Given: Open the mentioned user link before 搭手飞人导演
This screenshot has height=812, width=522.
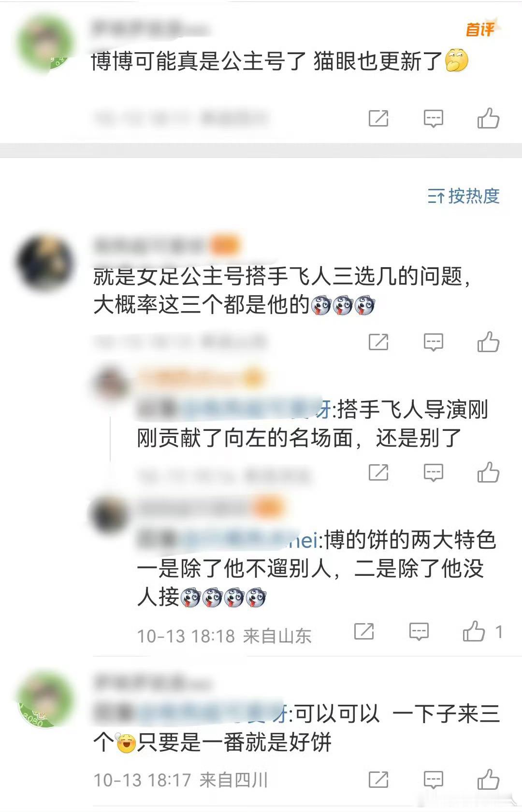Looking at the screenshot, I should click(x=255, y=410).
